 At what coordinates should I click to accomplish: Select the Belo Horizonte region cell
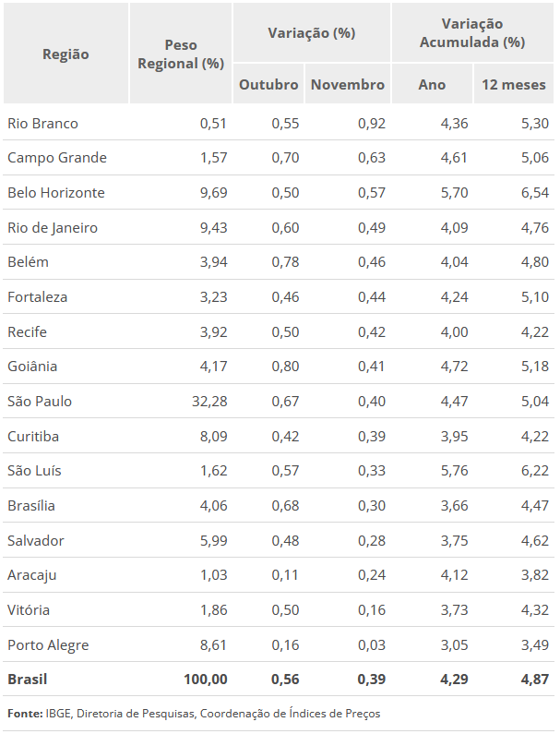[56, 192]
